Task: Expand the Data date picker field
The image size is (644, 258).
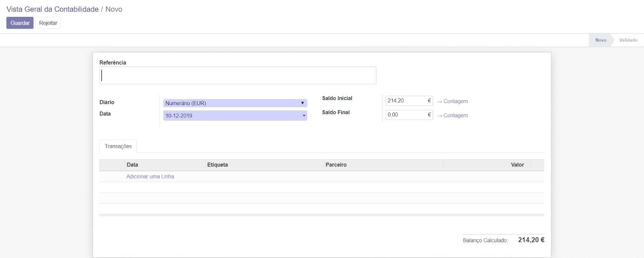Action: coord(235,116)
